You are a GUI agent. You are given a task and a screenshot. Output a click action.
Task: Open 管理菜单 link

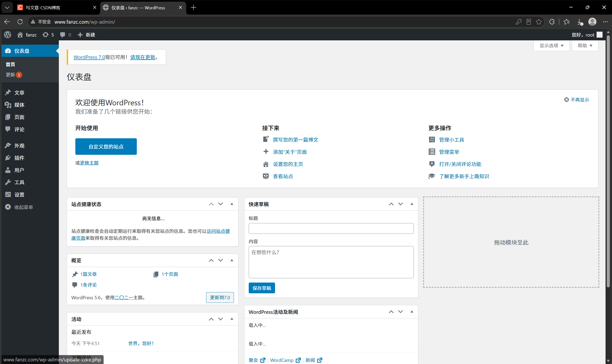click(449, 152)
